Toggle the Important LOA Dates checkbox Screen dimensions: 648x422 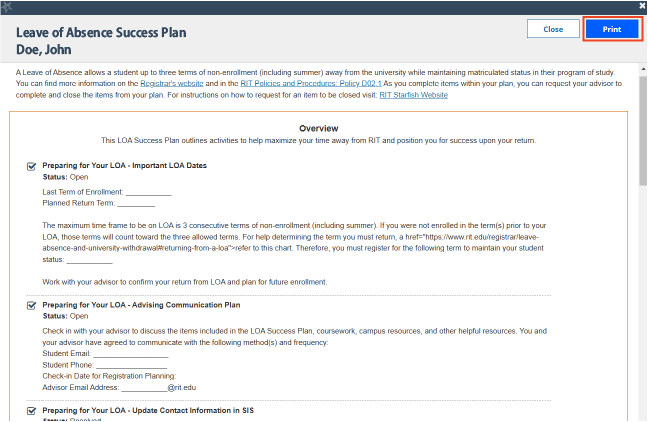coord(32,166)
